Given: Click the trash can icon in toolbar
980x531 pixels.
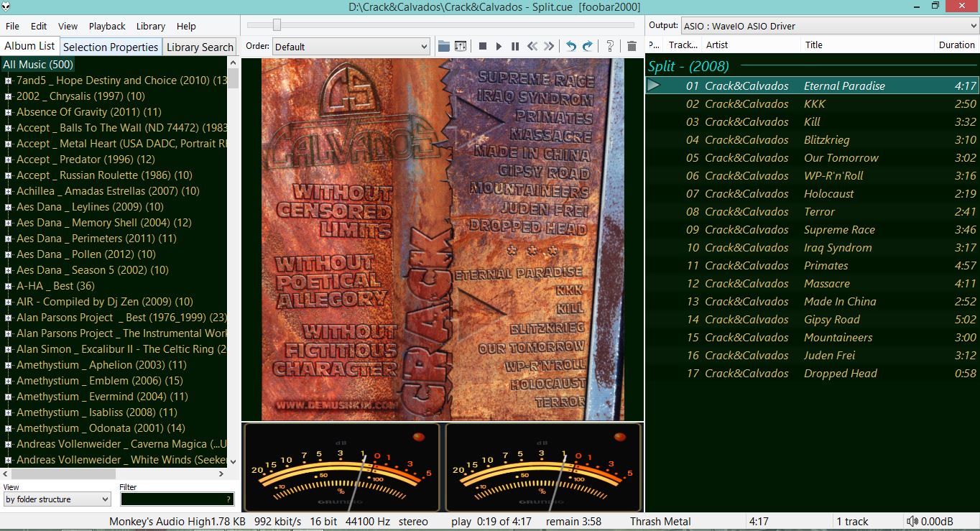Looking at the screenshot, I should (632, 46).
